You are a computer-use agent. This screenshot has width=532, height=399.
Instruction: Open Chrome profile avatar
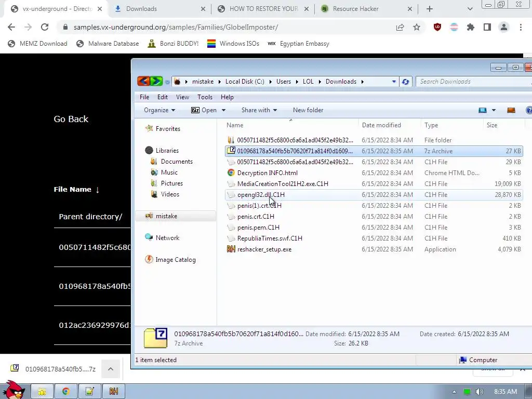504,27
